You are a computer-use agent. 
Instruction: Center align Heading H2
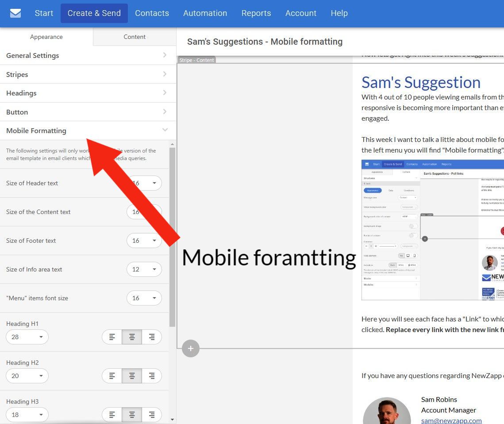click(132, 376)
